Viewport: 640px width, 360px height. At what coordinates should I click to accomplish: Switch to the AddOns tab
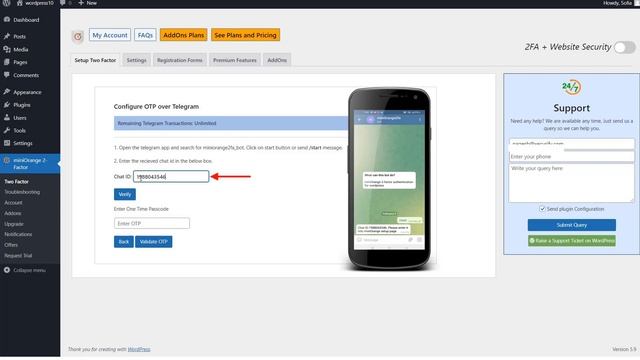click(277, 60)
